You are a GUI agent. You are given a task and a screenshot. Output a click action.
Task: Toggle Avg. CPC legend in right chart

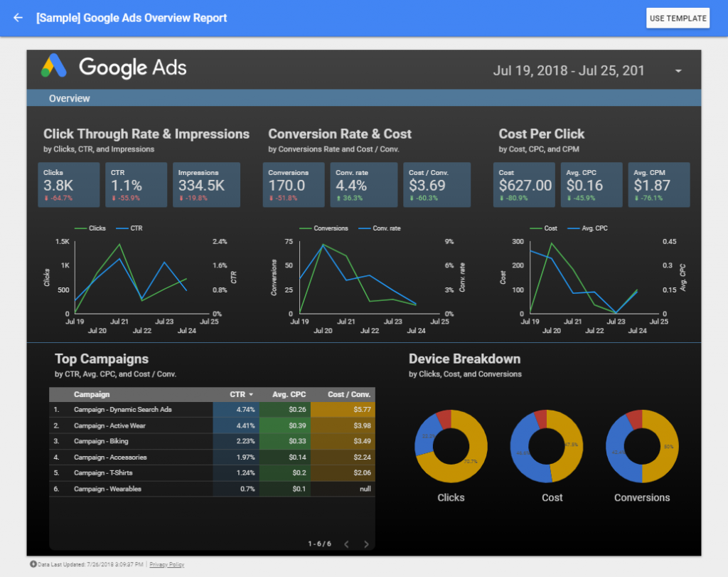click(587, 228)
